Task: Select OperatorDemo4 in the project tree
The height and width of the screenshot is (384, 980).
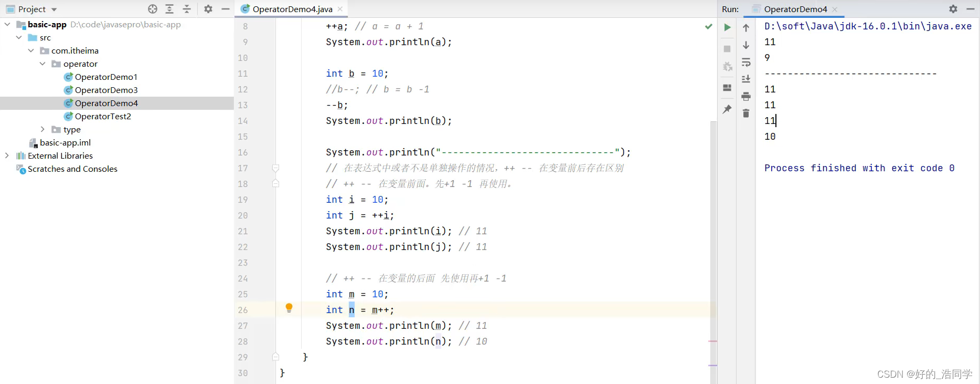Action: tap(106, 103)
